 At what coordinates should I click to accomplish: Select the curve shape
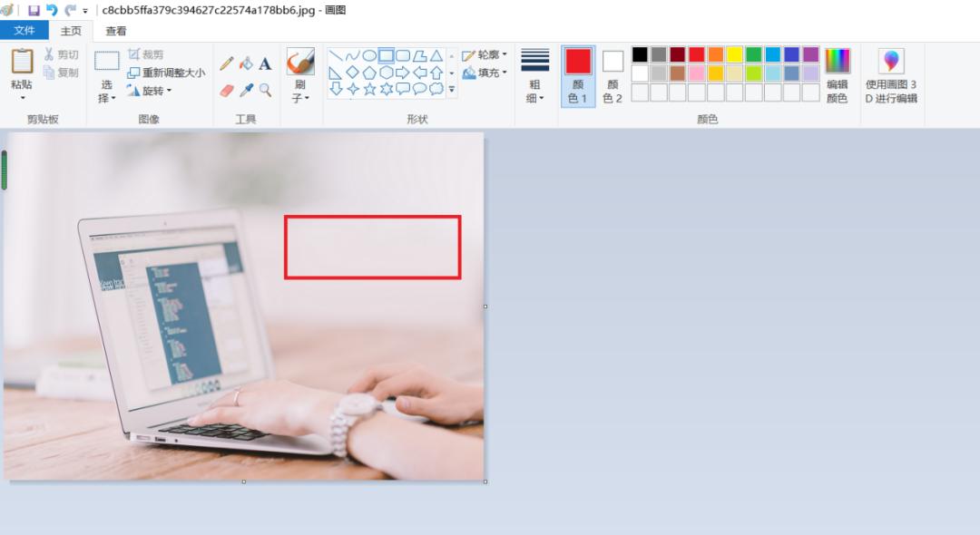(x=352, y=55)
